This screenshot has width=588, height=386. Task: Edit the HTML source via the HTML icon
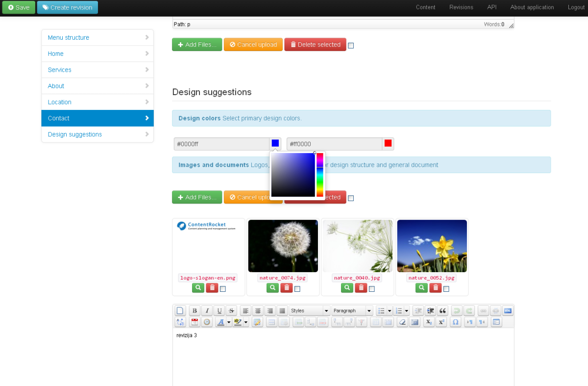(x=508, y=310)
